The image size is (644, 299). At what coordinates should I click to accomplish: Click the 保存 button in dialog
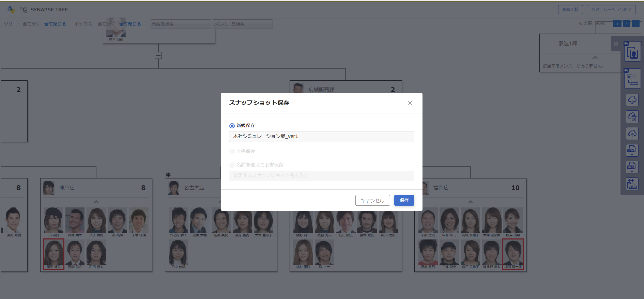(404, 200)
